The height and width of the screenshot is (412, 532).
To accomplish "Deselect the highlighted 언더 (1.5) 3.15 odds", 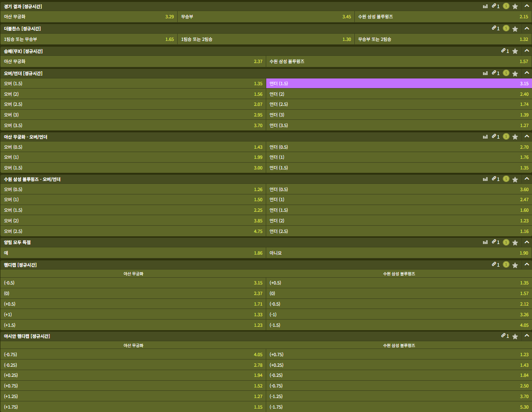I will pyautogui.click(x=399, y=84).
